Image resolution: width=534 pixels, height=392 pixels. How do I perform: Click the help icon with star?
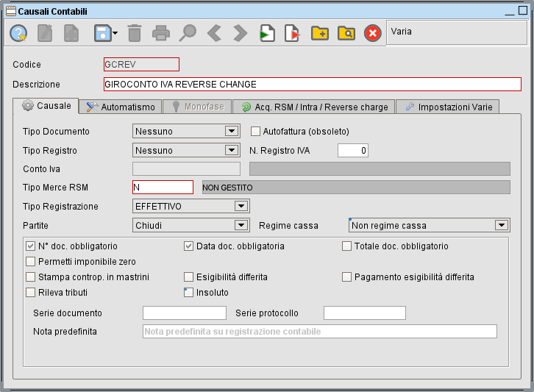pos(18,33)
